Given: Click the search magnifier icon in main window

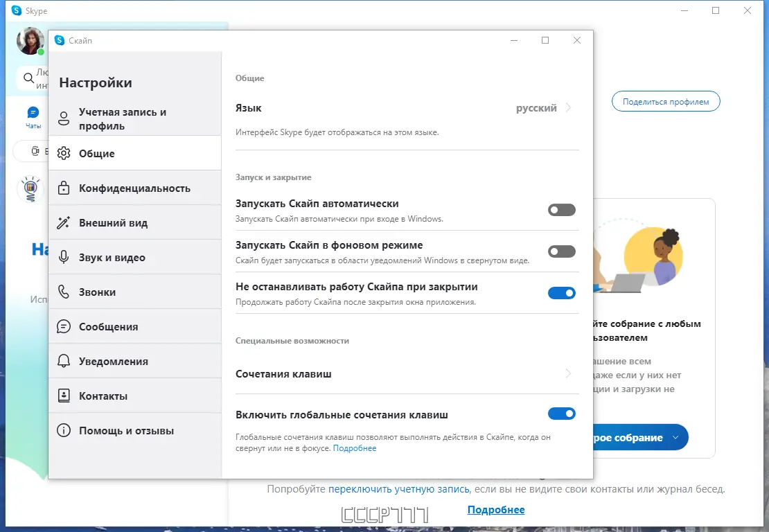Looking at the screenshot, I should click(29, 78).
